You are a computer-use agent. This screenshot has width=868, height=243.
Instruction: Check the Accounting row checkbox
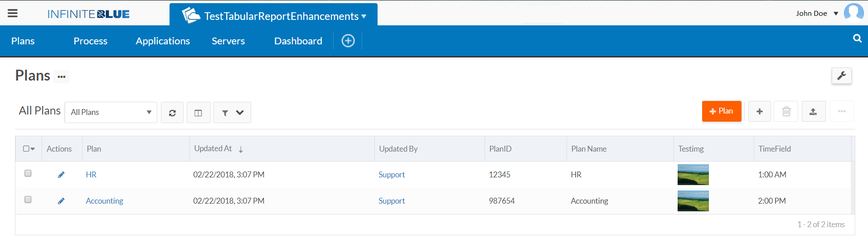(x=28, y=200)
